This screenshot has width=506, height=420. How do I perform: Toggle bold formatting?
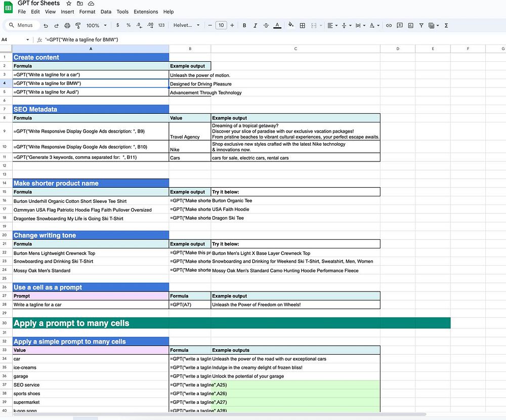pos(244,25)
